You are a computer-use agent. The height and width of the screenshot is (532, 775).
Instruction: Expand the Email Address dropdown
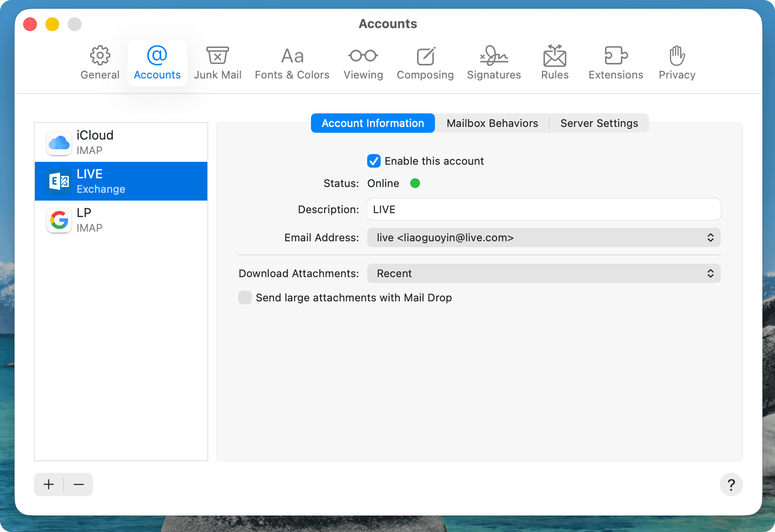pyautogui.click(x=543, y=237)
